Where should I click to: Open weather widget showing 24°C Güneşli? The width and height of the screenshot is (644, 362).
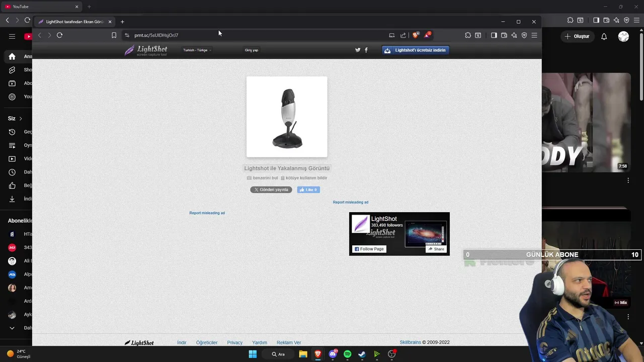(x=18, y=354)
